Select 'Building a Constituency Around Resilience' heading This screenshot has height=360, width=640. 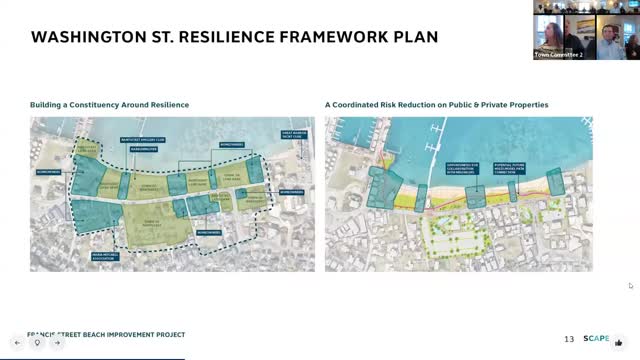[x=109, y=105]
